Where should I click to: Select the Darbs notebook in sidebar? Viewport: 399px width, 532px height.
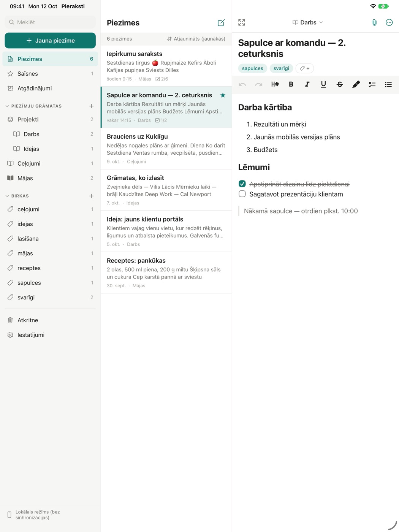[x=50, y=134]
